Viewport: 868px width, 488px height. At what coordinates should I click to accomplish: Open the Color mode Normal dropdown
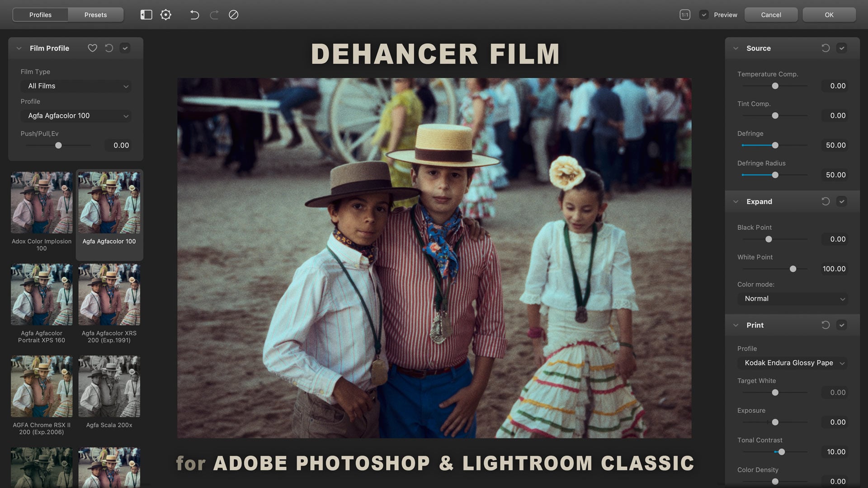pyautogui.click(x=792, y=299)
